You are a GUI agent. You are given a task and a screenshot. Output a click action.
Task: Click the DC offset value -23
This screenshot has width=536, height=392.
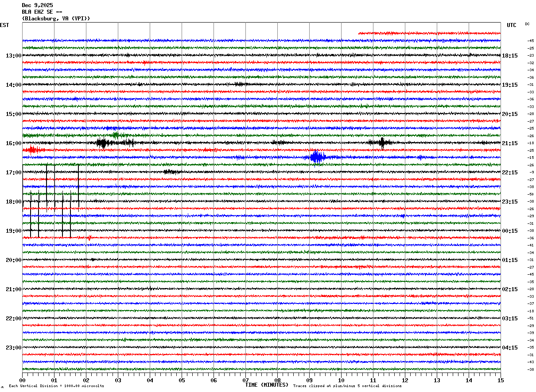click(531, 55)
